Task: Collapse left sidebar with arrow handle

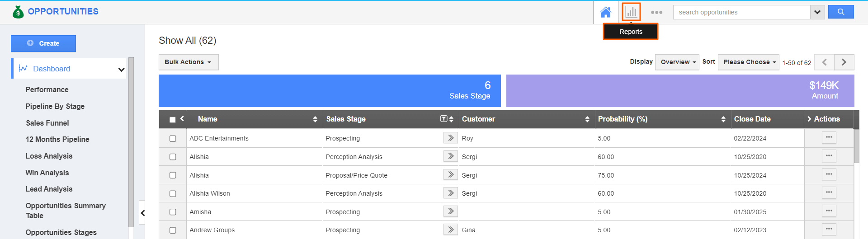Action: coord(142,213)
